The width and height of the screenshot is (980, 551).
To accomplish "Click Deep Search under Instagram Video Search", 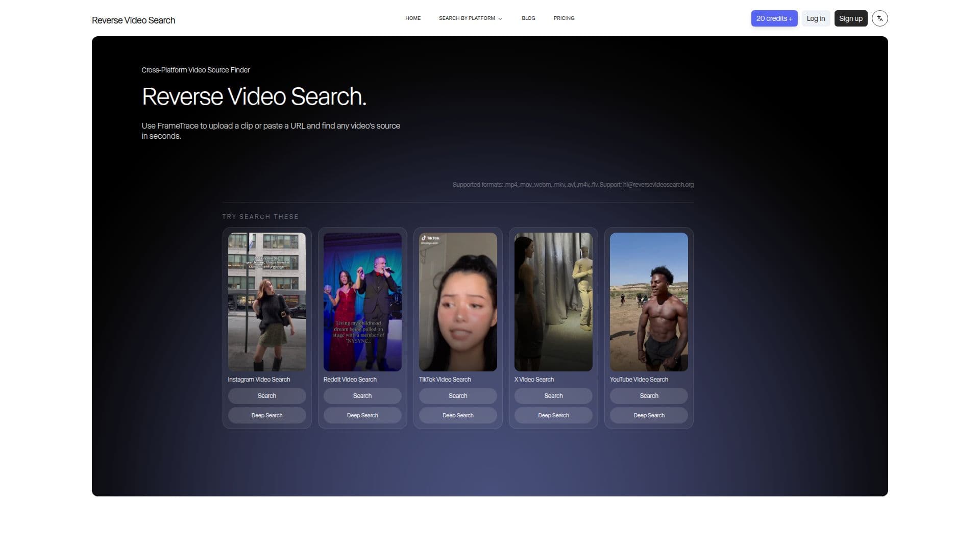I will [267, 415].
